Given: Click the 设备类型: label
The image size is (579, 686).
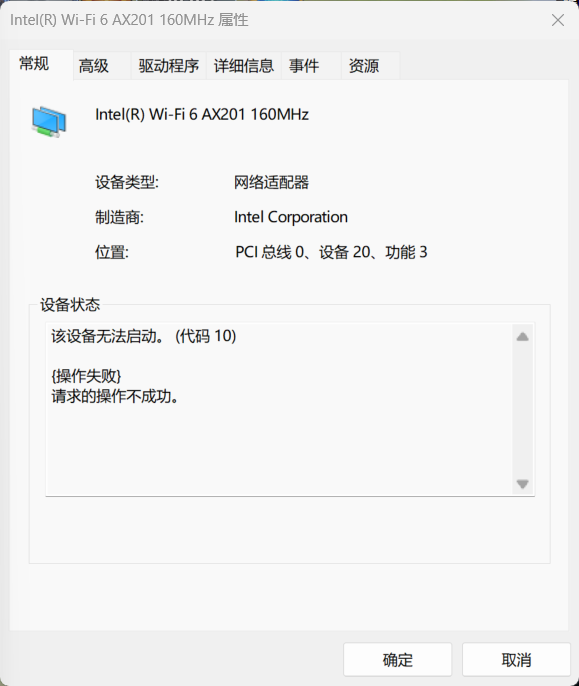Looking at the screenshot, I should pos(127,182).
